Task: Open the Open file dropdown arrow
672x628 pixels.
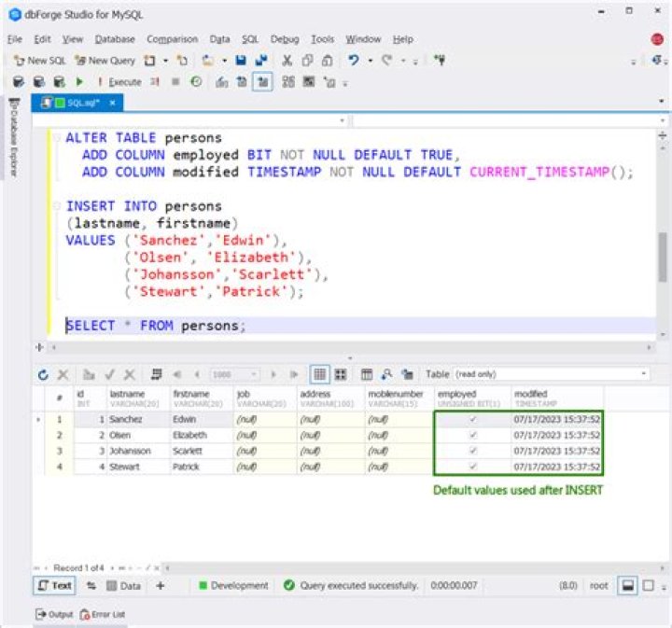Action: pos(224,61)
